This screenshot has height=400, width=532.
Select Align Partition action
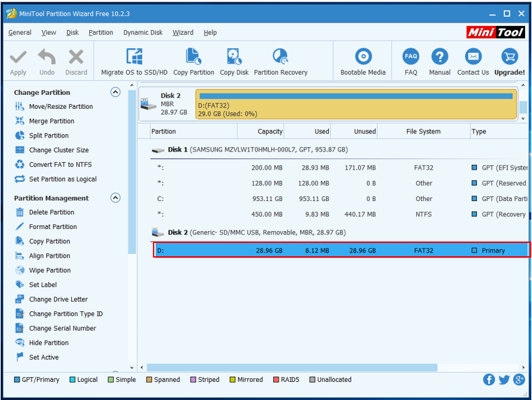43,255
